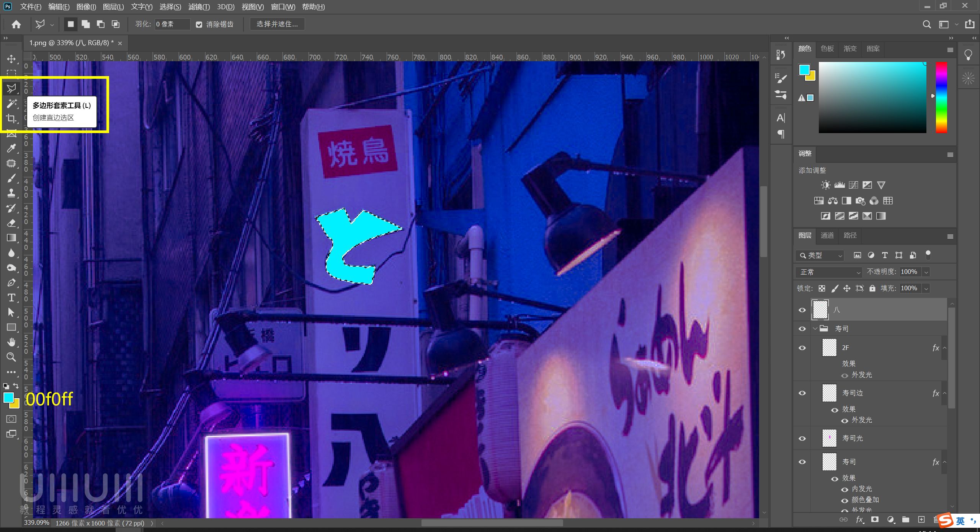980x532 pixels.
Task: Select the Move tool
Action: pyautogui.click(x=11, y=59)
